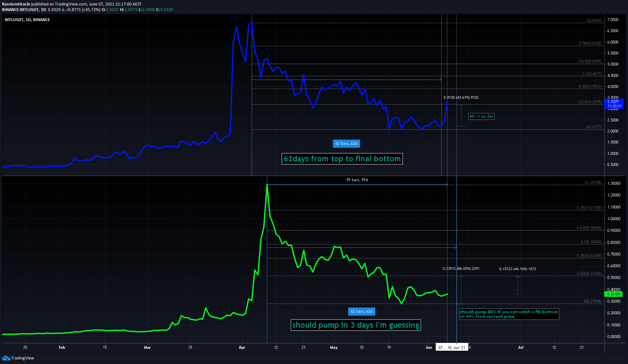This screenshot has width=628, height=364.
Task: Click the 0.382(0.66398) Fibonacci level label
Action: (x=589, y=256)
